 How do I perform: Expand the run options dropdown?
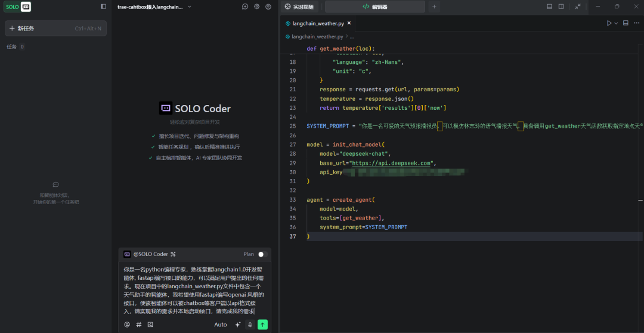(x=616, y=23)
